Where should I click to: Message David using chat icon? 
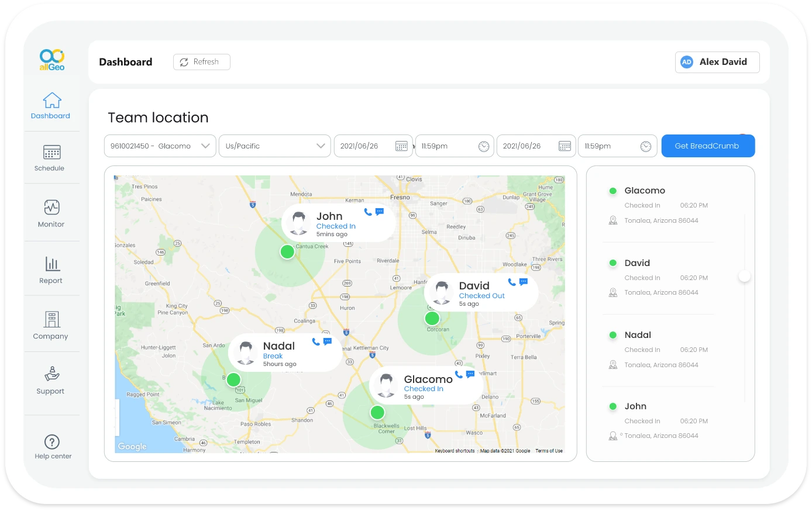pyautogui.click(x=524, y=282)
